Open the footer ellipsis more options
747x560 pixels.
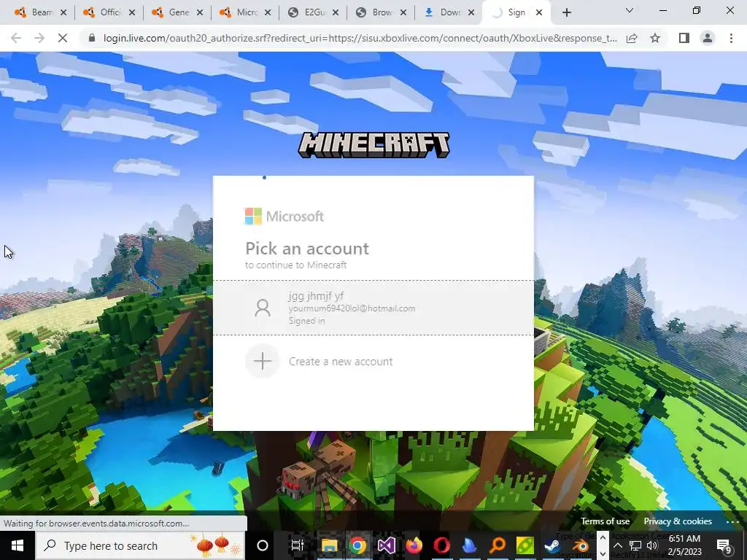click(732, 522)
